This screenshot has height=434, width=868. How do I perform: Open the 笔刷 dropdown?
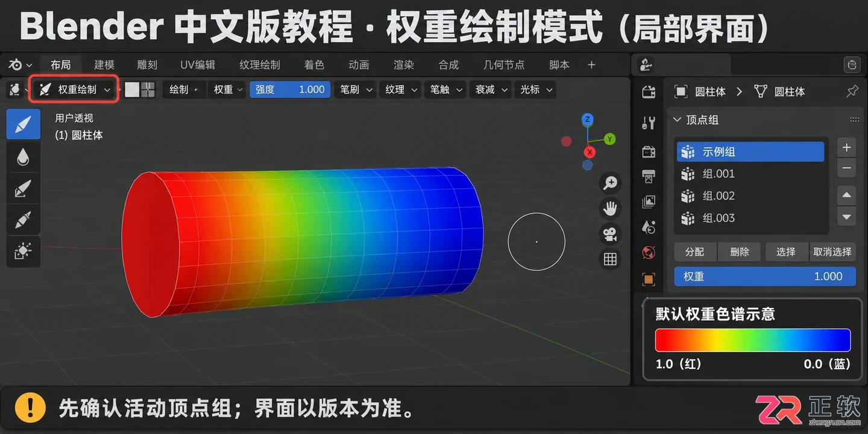pyautogui.click(x=355, y=90)
